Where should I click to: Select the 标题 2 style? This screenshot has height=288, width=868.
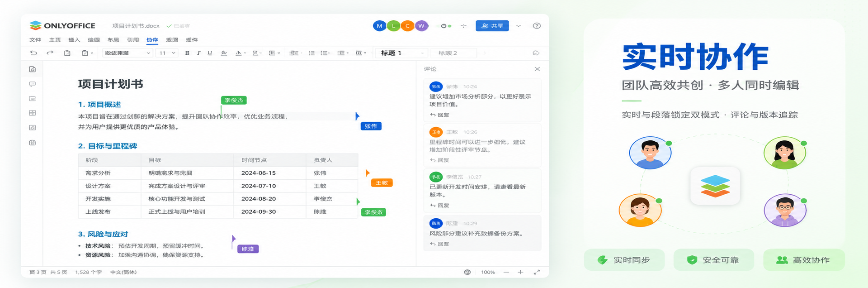[454, 53]
